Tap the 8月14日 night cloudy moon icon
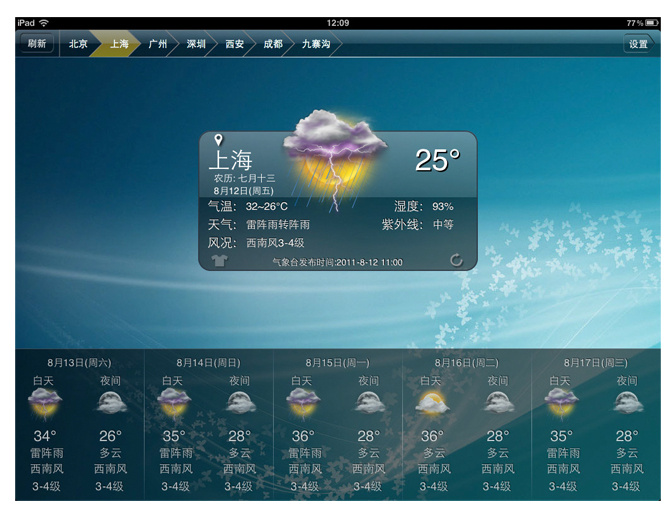Viewport: 670px width, 520px height. pos(241,403)
